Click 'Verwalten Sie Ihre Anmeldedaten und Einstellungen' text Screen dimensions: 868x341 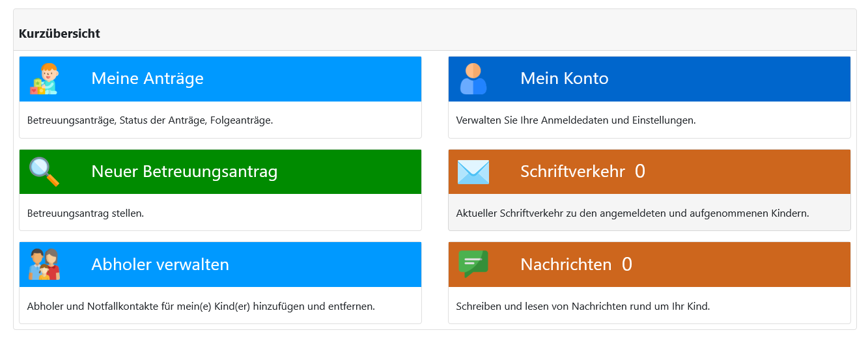[576, 120]
